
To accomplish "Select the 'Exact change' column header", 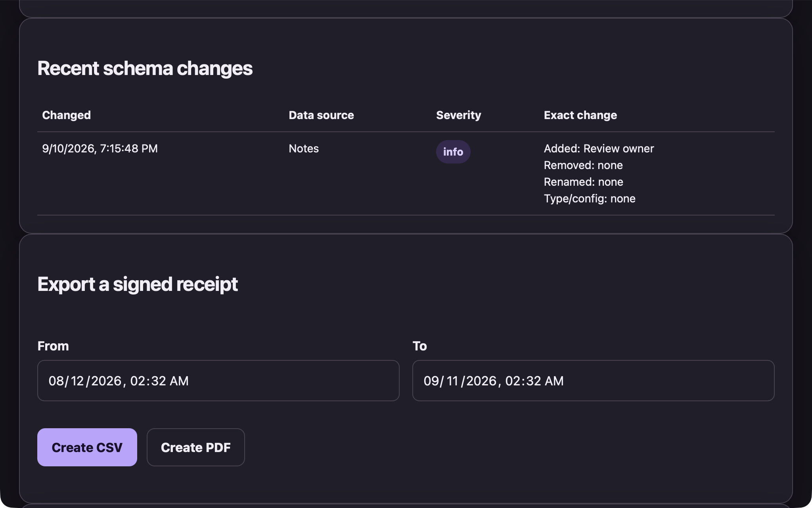I will (580, 115).
